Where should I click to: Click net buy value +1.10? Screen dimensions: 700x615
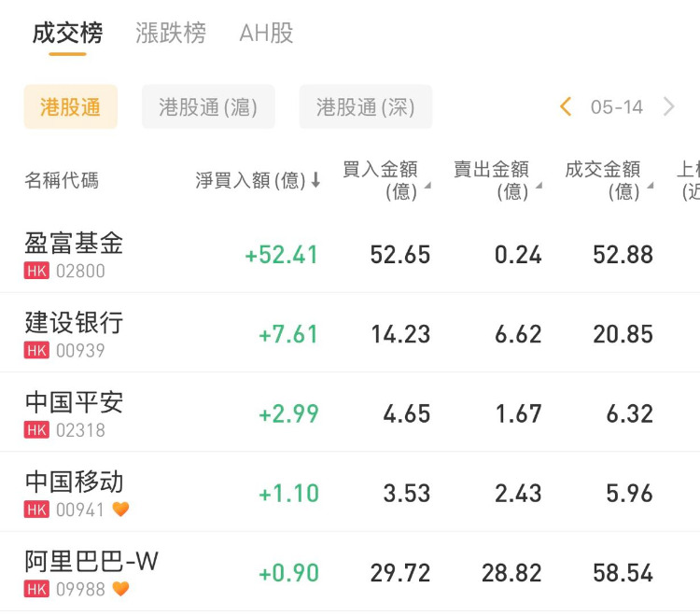[288, 494]
